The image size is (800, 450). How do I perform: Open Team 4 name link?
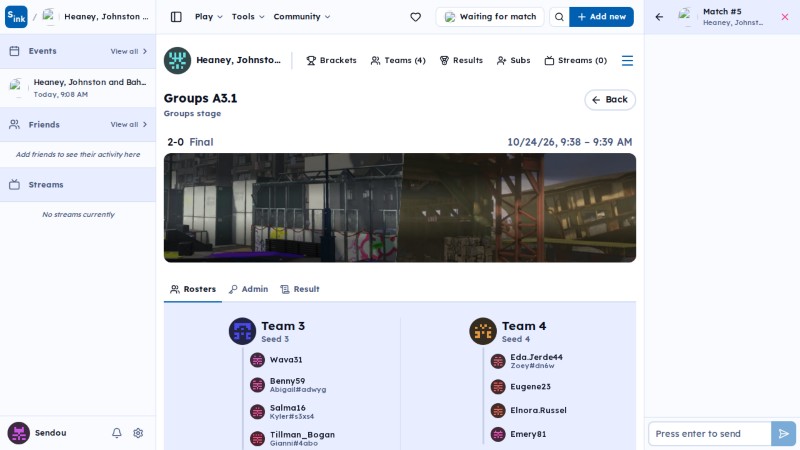click(x=524, y=326)
